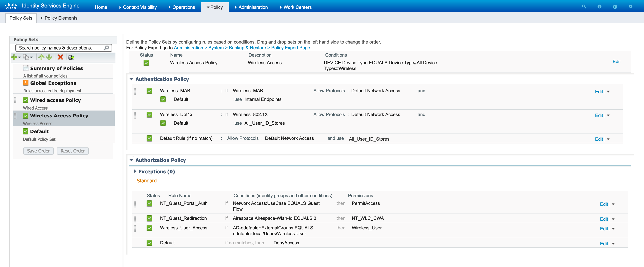Follow the Policy Export Page link
This screenshot has width=644, height=267.
coord(291,48)
